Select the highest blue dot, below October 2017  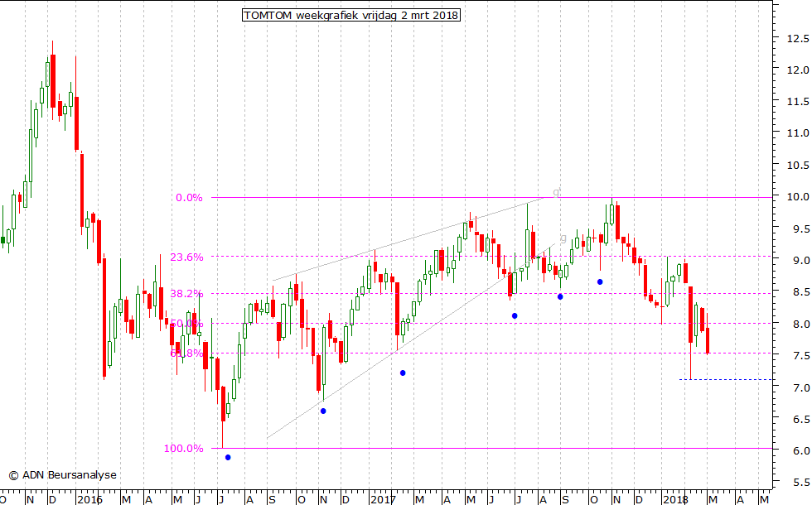point(600,282)
